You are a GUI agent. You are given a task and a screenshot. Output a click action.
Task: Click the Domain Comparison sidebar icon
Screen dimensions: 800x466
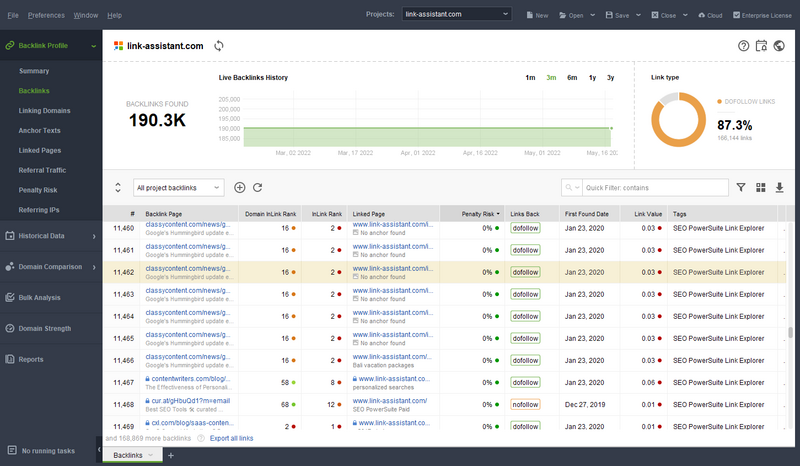(x=10, y=266)
